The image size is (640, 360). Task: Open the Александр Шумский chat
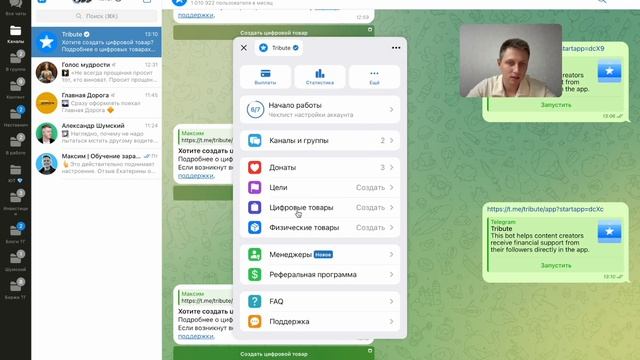pos(97,133)
